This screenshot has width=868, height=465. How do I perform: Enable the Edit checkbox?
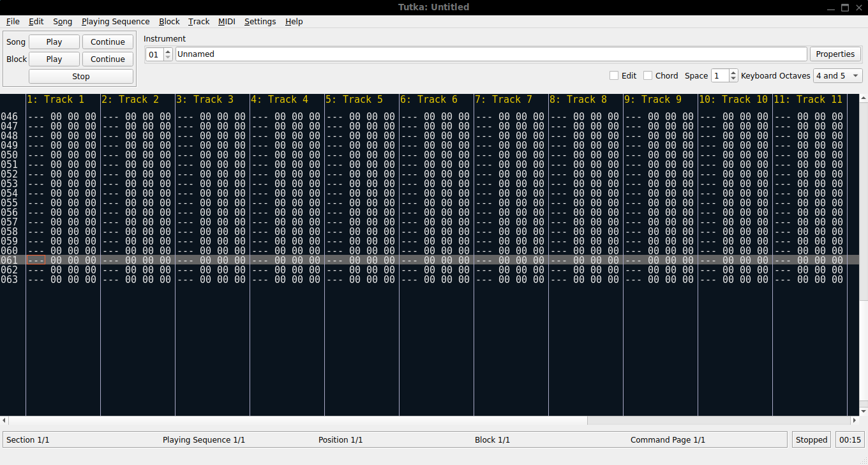point(613,75)
